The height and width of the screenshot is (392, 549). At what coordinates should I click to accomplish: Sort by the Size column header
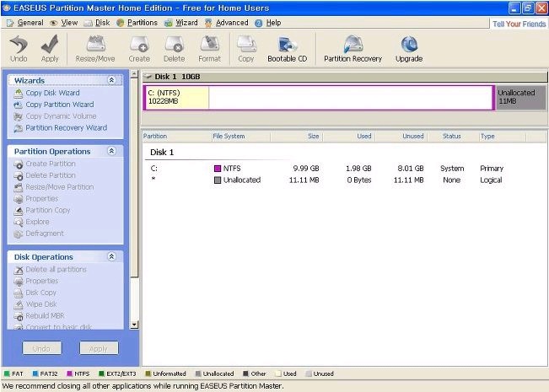point(297,137)
